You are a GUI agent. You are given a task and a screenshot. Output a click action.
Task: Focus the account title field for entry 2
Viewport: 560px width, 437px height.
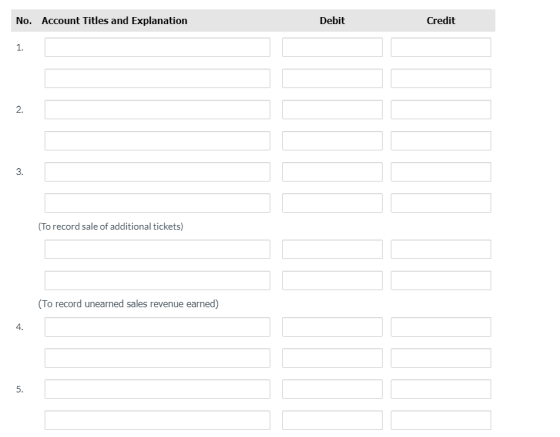click(157, 109)
